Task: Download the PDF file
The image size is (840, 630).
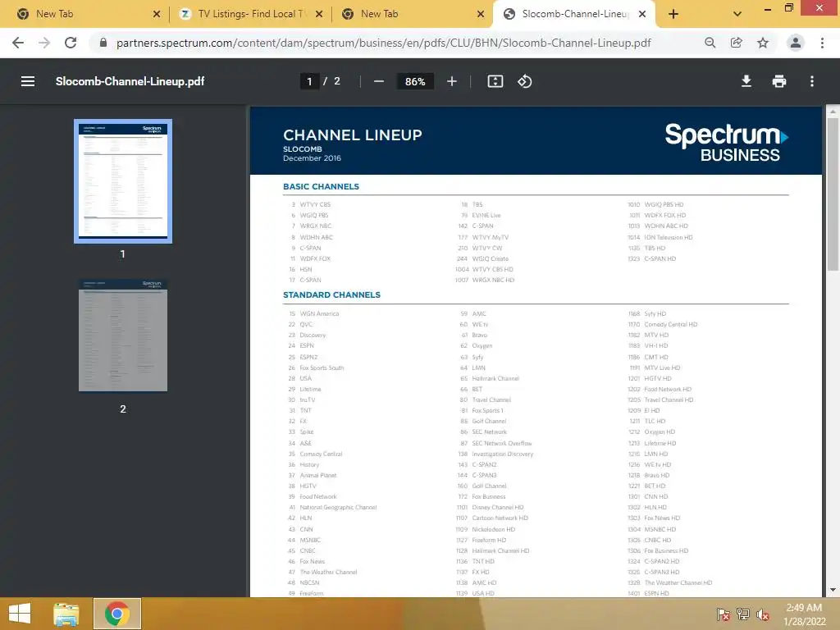Action: pos(746,81)
